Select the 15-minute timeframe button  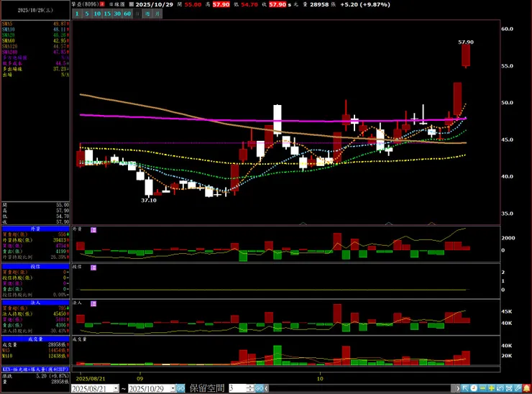coord(107,14)
